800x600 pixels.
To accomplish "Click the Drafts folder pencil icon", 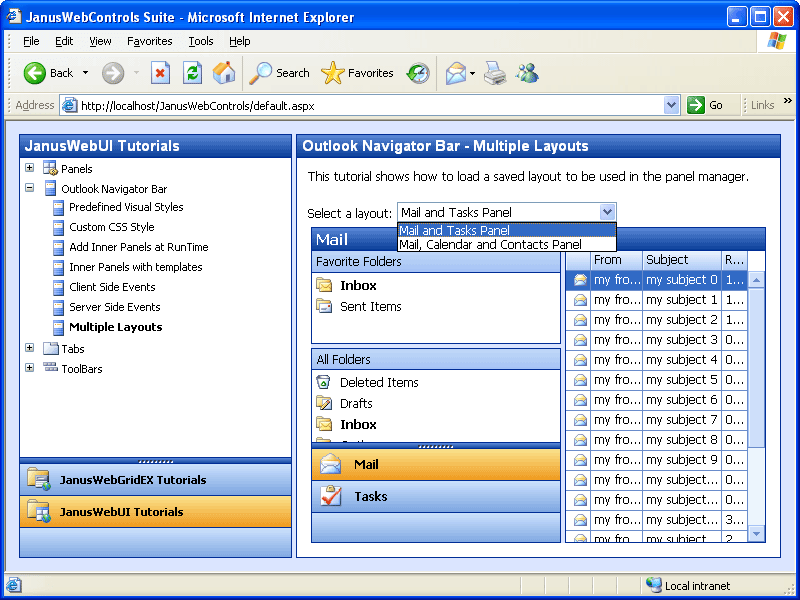I will click(324, 403).
